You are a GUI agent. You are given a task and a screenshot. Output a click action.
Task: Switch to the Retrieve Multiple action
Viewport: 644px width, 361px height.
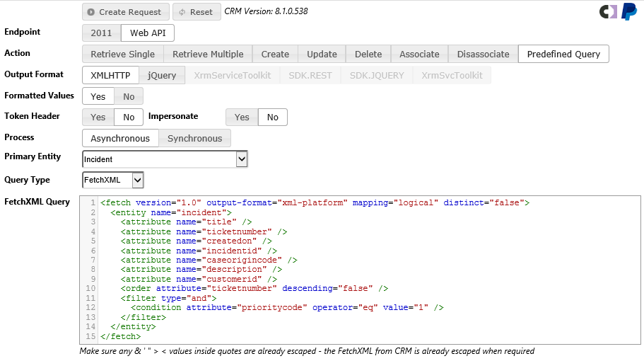pyautogui.click(x=208, y=54)
